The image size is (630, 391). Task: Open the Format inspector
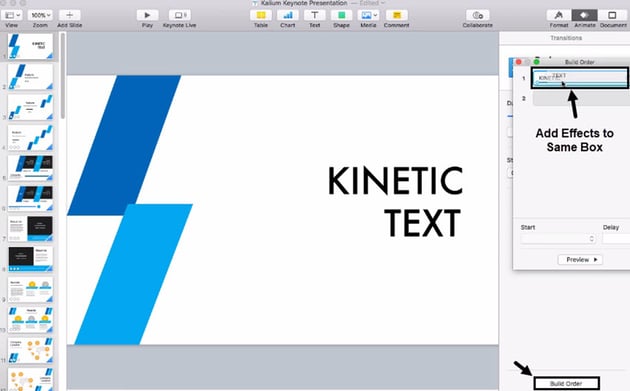point(559,15)
